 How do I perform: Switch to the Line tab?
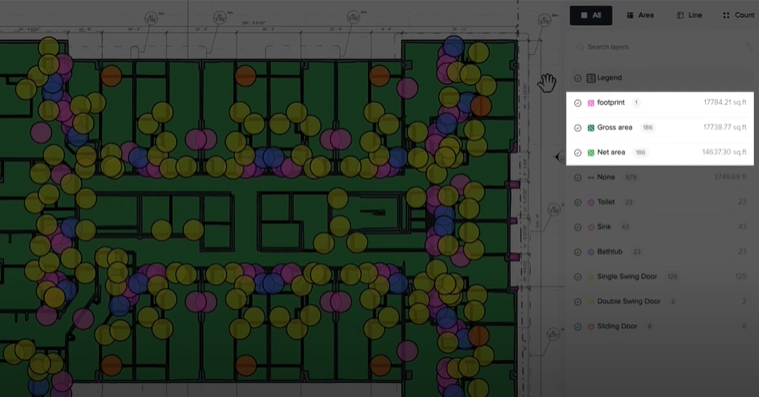point(689,15)
